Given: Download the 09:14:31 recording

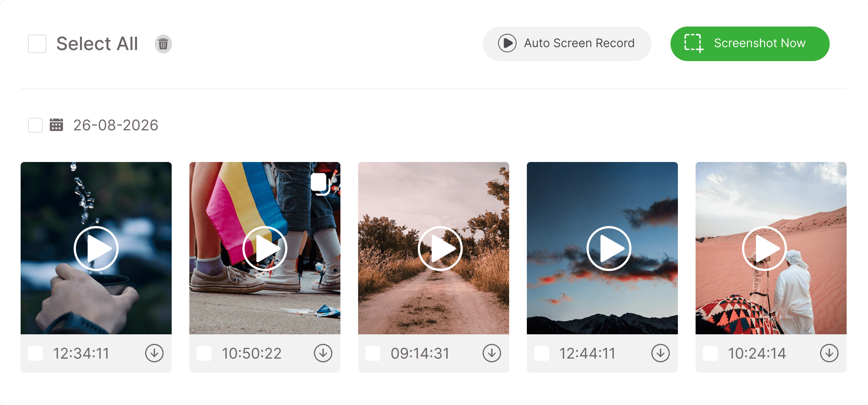Looking at the screenshot, I should point(491,353).
